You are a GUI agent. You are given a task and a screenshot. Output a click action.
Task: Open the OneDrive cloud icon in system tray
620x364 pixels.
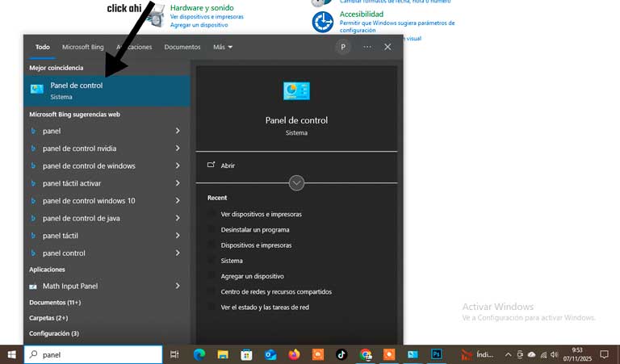(531, 354)
